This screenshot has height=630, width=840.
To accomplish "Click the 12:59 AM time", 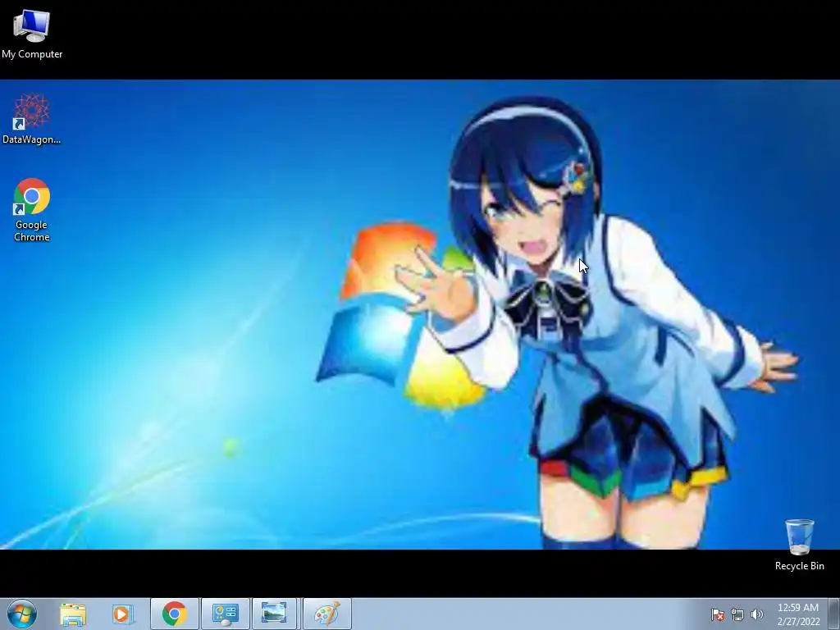I will click(x=798, y=608).
